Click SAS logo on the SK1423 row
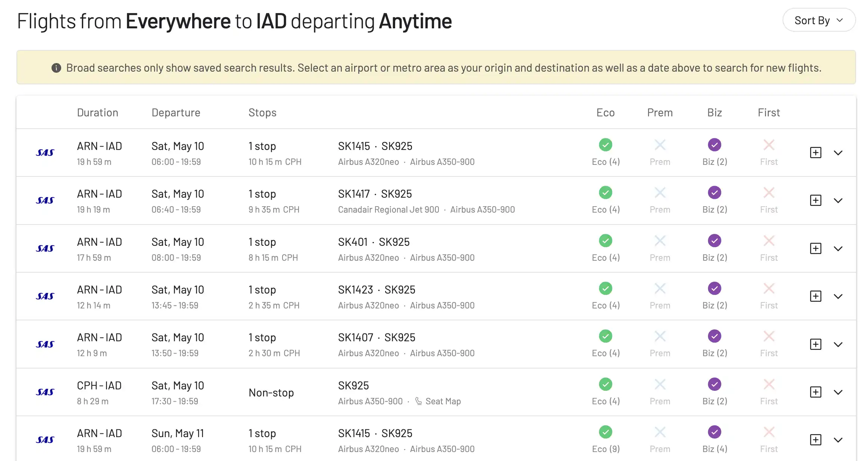Image resolution: width=868 pixels, height=461 pixels. point(45,296)
